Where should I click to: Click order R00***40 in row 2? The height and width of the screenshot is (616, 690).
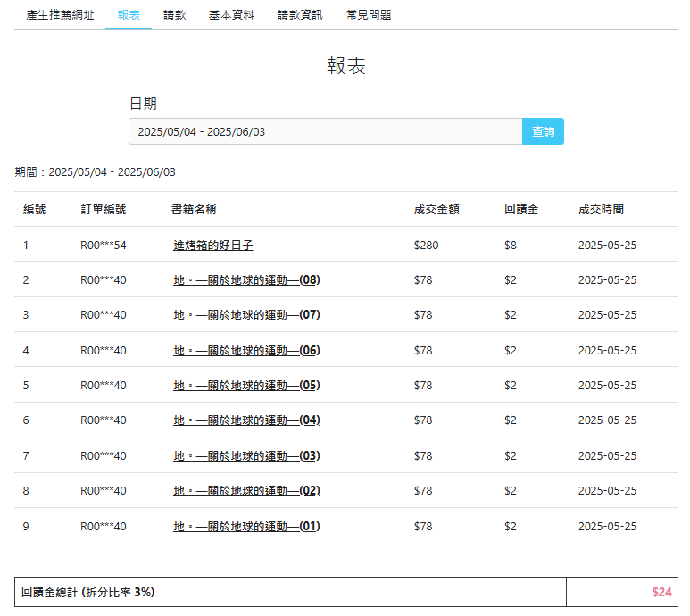pos(104,279)
